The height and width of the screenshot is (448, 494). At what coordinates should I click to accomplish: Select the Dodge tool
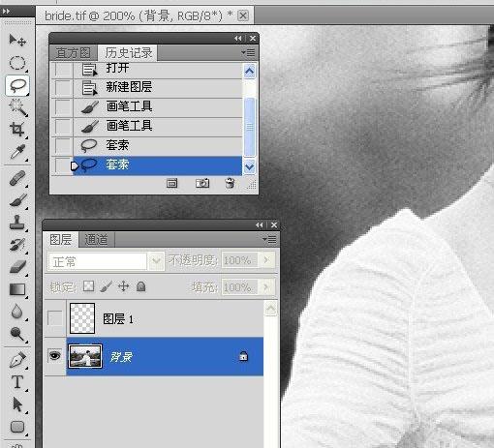click(x=17, y=334)
